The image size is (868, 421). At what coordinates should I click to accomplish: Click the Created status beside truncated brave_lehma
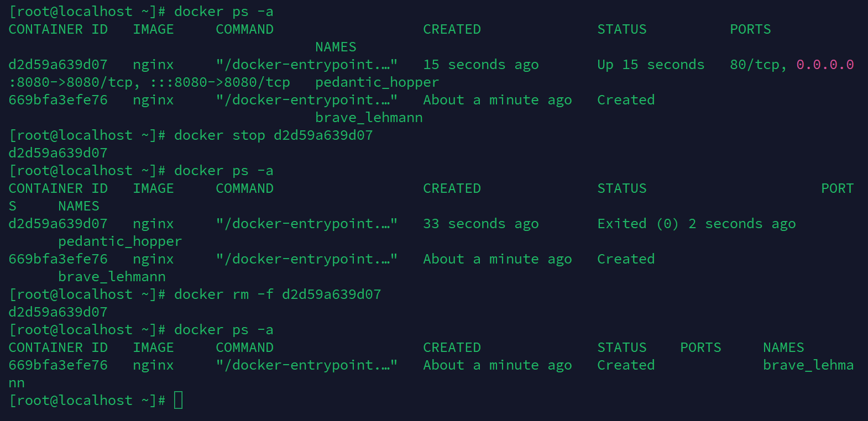[626, 365]
